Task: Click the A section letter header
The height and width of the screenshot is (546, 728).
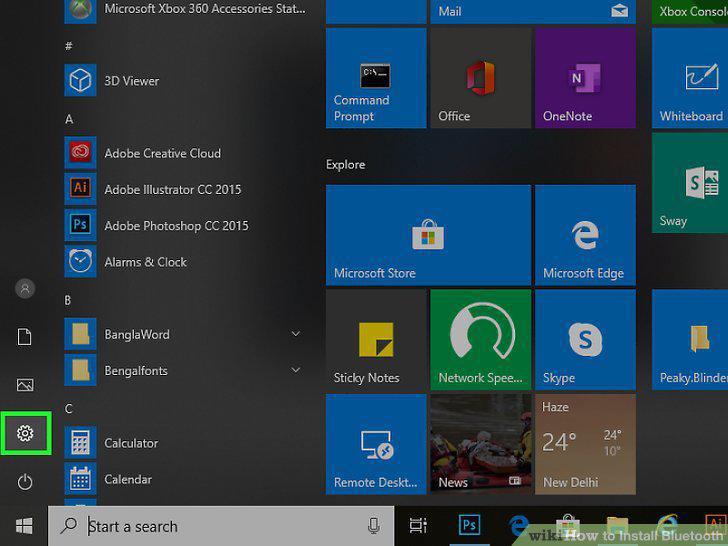Action: 69,119
